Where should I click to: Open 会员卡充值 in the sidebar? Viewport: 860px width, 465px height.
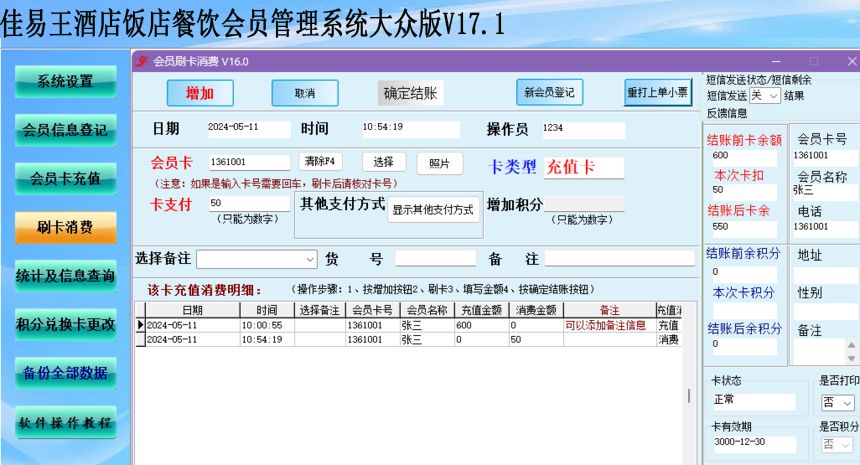coord(65,179)
